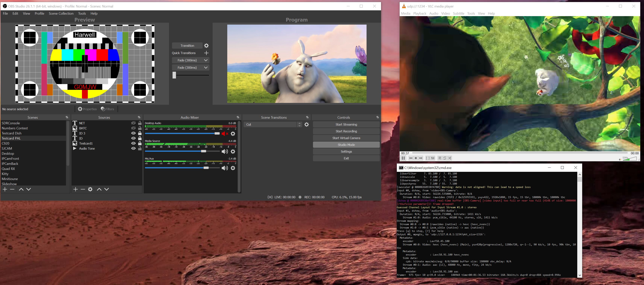
Task: Move source down arrow
Action: [107, 189]
